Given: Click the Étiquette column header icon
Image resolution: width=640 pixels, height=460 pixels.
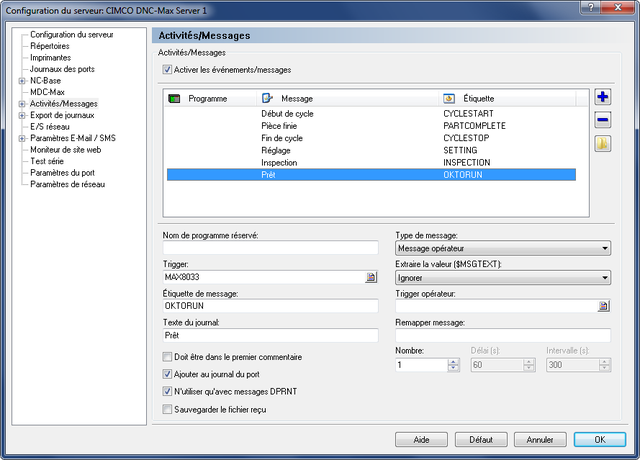Looking at the screenshot, I should click(449, 98).
